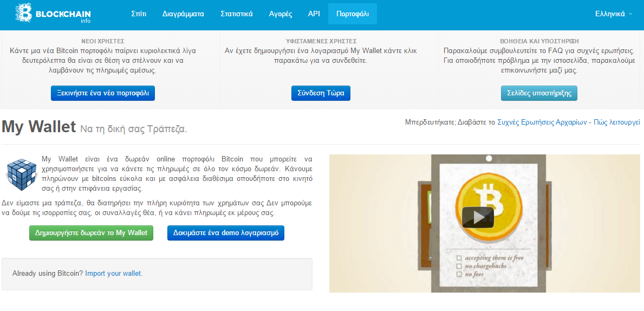Open the Διαγράμματα menu
The height and width of the screenshot is (311, 644).
click(183, 14)
